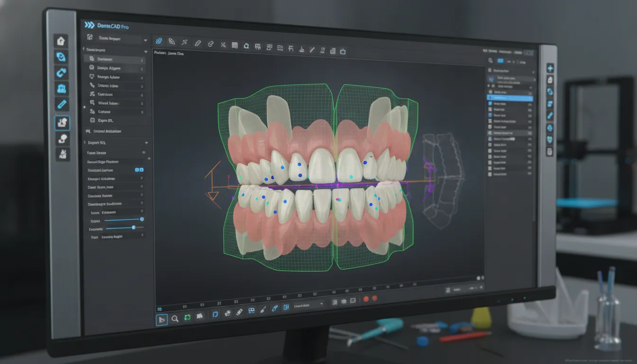This screenshot has width=637, height=364.
Task: Open the Scom Impect dropdown at panel top
Action: click(116, 38)
